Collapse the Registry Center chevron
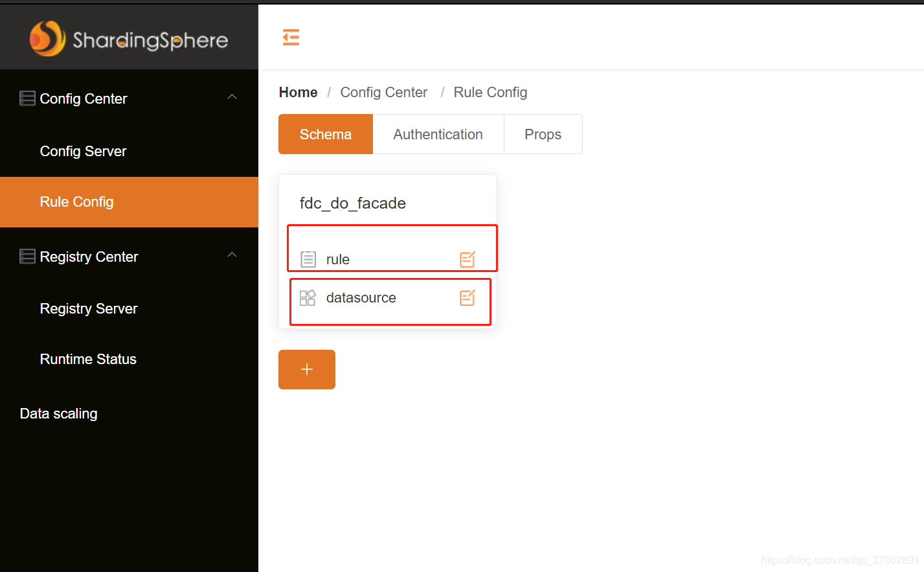Screen dimensions: 924x572 tap(232, 255)
